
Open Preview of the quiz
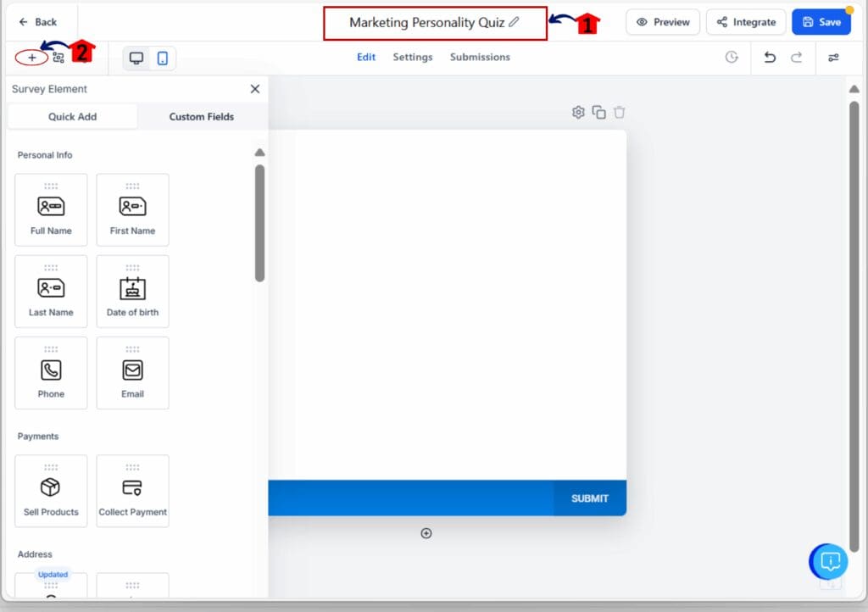click(662, 22)
